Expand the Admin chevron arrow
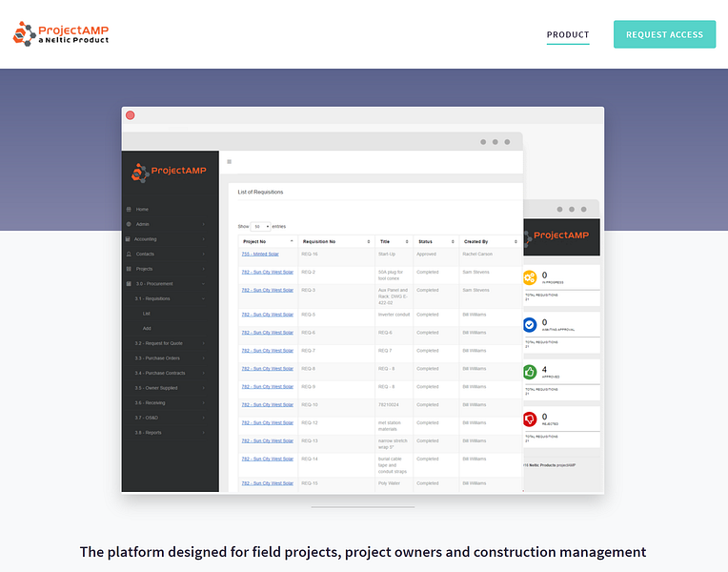This screenshot has height=572, width=728. pyautogui.click(x=203, y=224)
